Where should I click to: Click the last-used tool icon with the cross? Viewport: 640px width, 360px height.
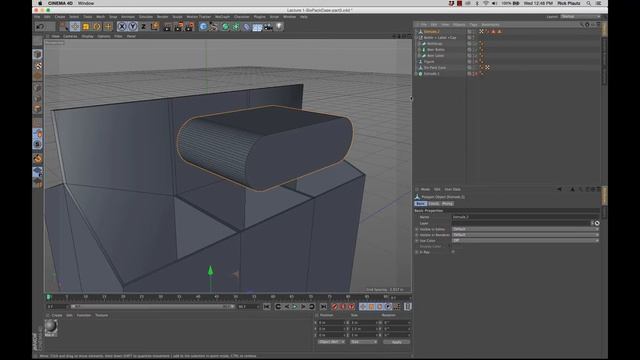point(108,27)
